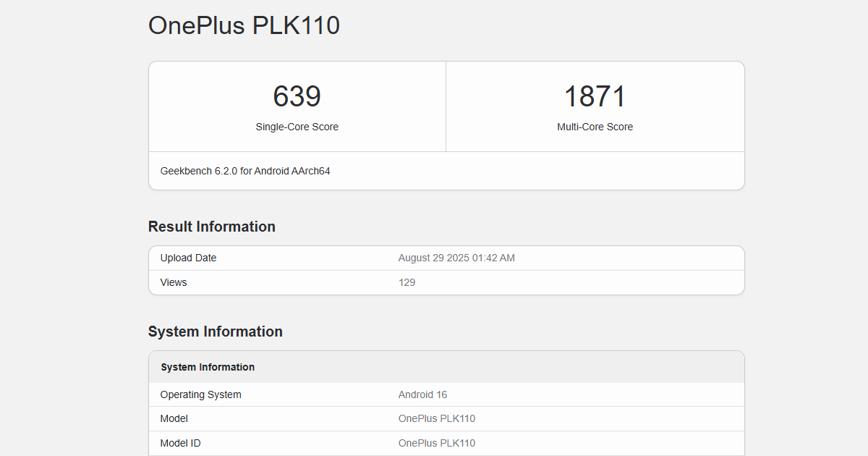Select the August 29 2025 upload timestamp
The height and width of the screenshot is (456, 868).
coord(456,258)
